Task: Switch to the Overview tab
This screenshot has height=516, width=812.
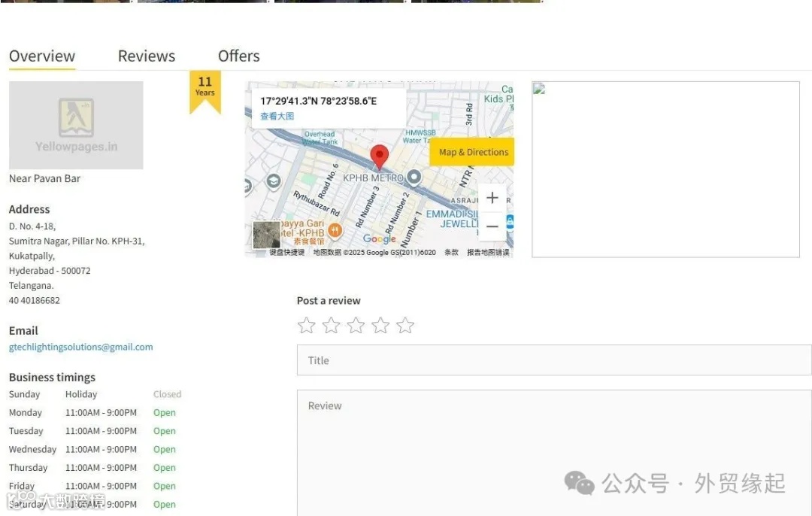Action: (x=42, y=56)
